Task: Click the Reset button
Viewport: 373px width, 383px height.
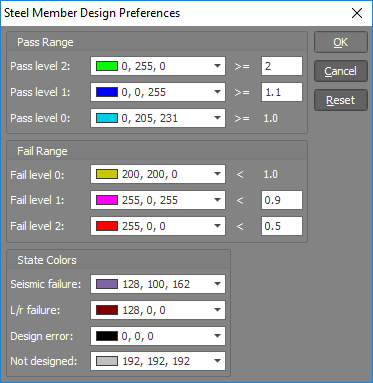Action: point(341,100)
